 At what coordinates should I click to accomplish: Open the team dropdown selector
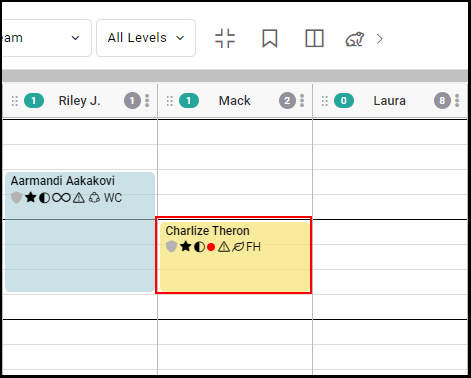pyautogui.click(x=46, y=38)
